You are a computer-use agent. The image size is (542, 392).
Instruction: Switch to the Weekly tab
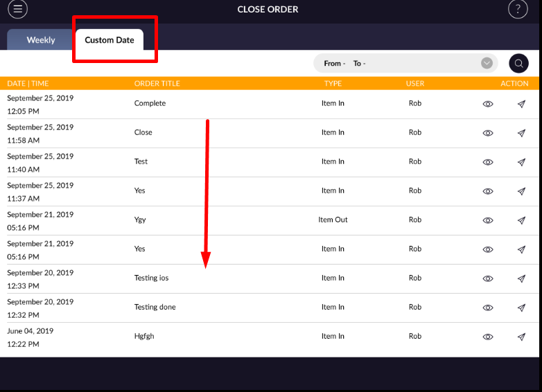tap(40, 40)
